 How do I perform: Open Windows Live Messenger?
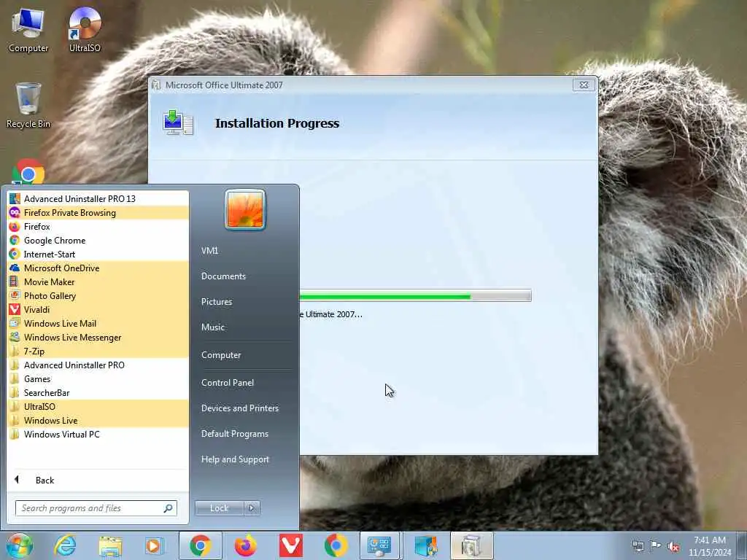click(x=98, y=337)
